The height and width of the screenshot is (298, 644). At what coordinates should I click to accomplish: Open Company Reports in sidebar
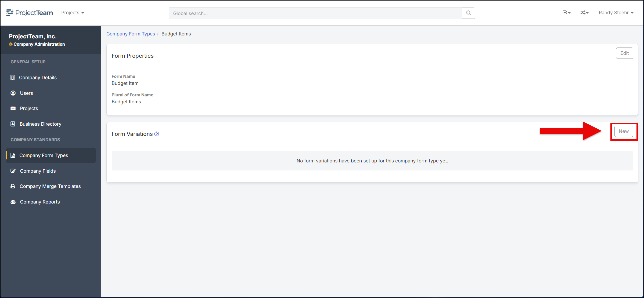point(51,202)
